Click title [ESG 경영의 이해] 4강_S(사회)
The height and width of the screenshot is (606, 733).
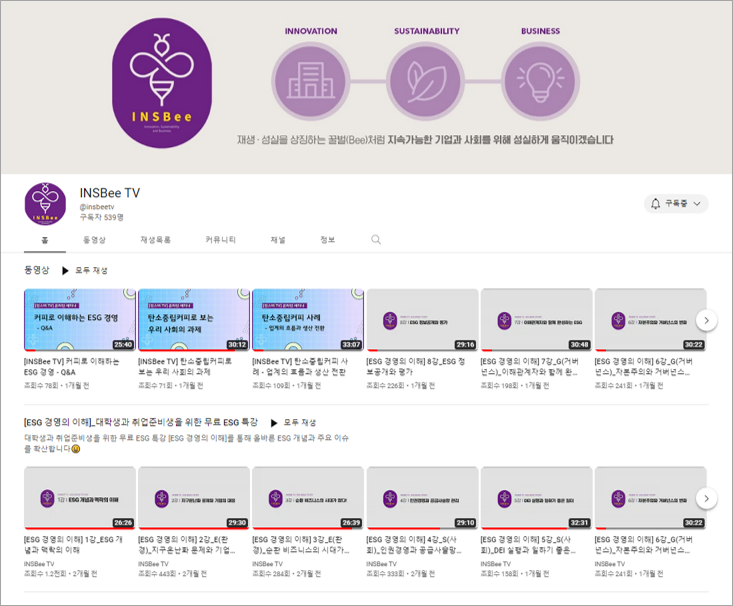click(x=414, y=545)
